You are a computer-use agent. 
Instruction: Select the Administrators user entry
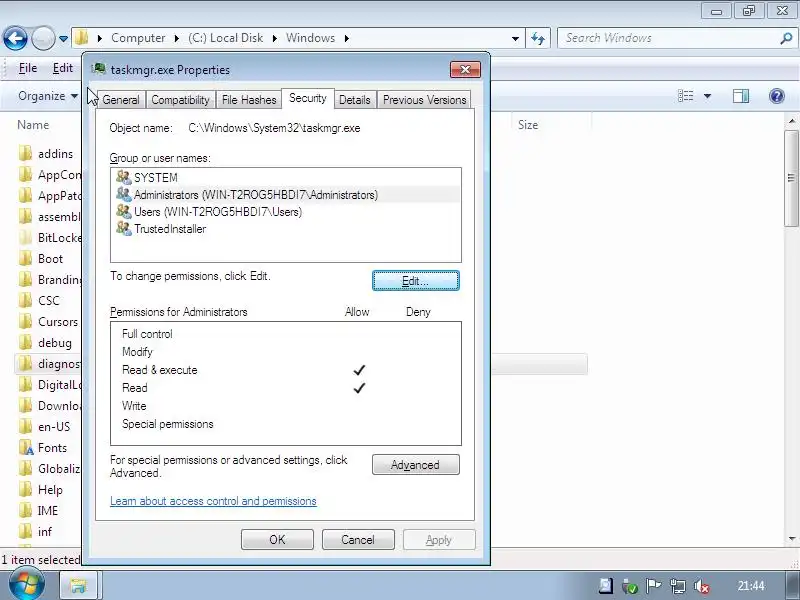[x=286, y=195]
